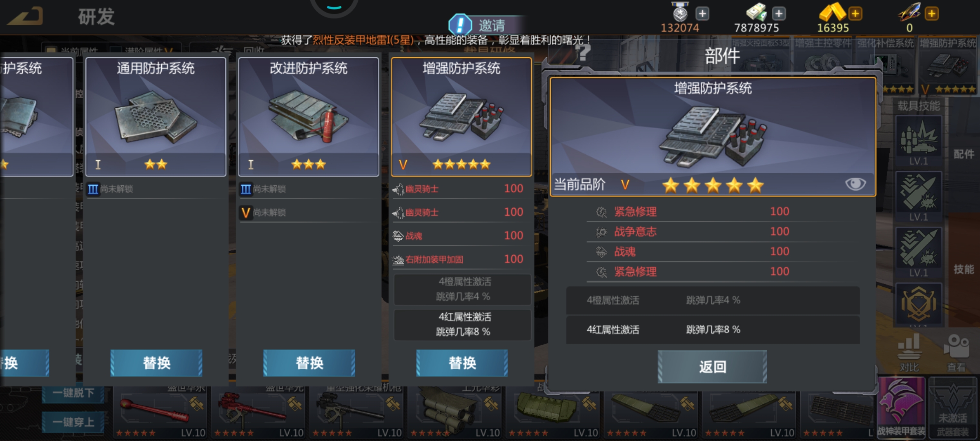Viewport: 980px width, 441px height.
Task: Open the question mark help icon
Action: coord(584,53)
